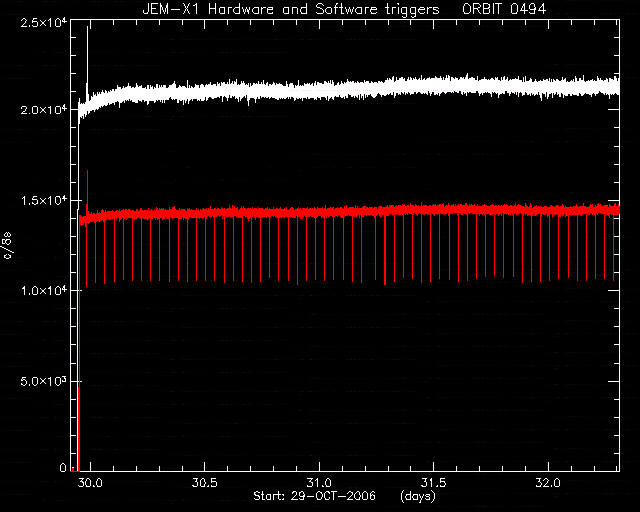Click the 5.0×10³ y-axis tick label

pos(44,381)
